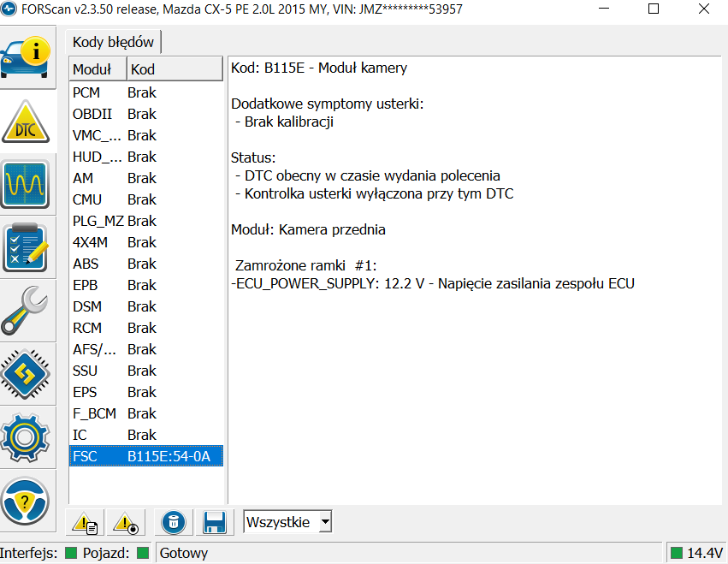
Task: Sort by the Moduł column header
Action: tap(98, 69)
